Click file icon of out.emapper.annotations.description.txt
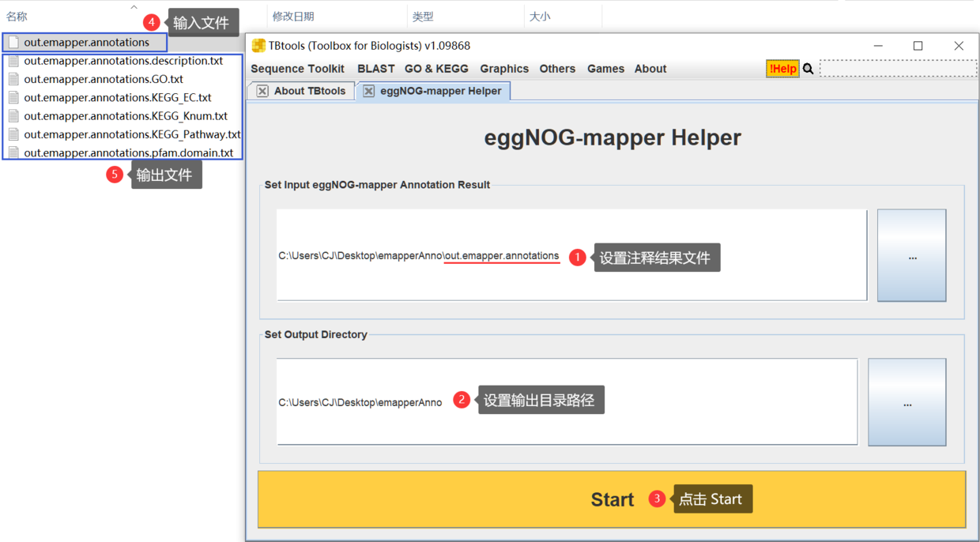 click(x=13, y=61)
